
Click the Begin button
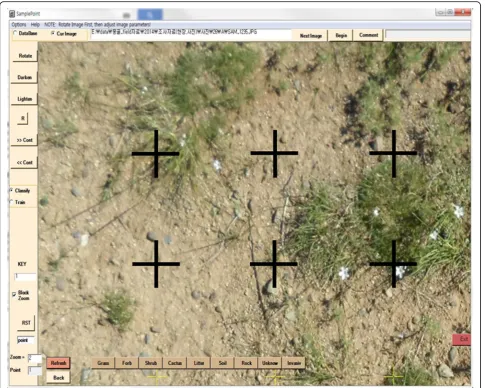click(341, 35)
